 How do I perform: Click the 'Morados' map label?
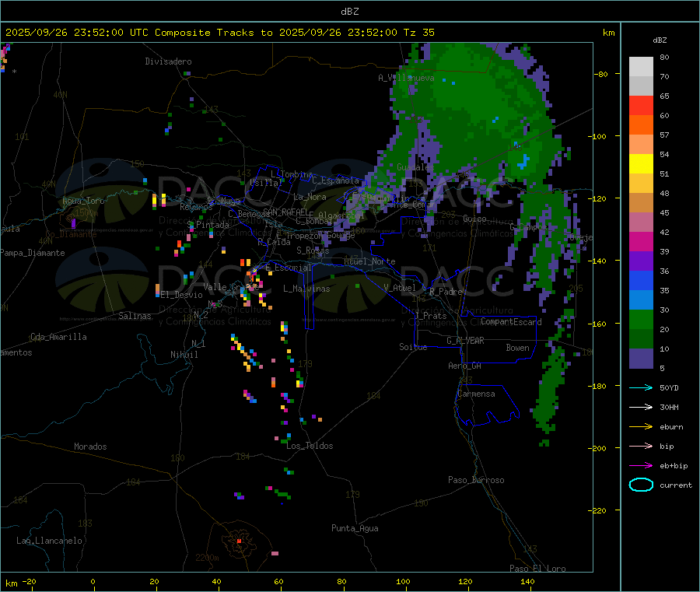tap(90, 447)
